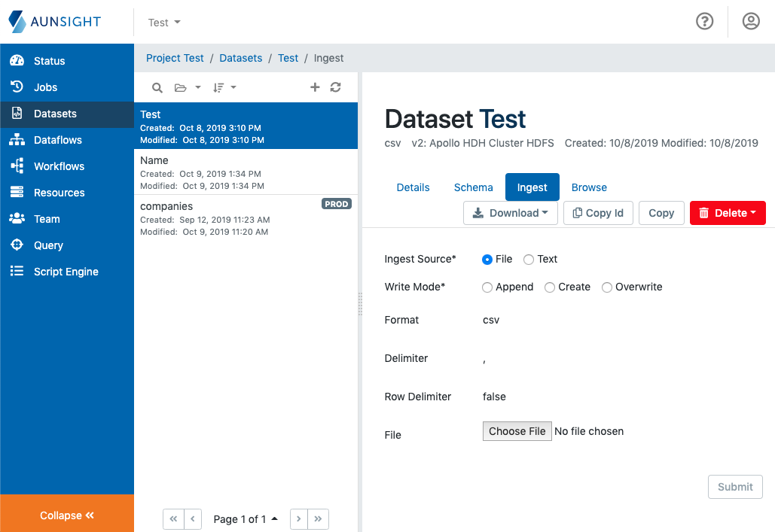Viewport: 775px width, 532px height.
Task: Choose Overwrite write mode
Action: point(607,287)
